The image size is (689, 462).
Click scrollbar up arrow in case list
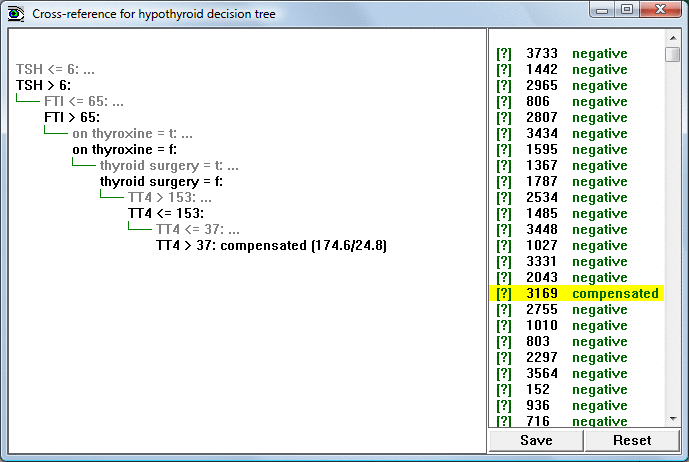[x=673, y=38]
